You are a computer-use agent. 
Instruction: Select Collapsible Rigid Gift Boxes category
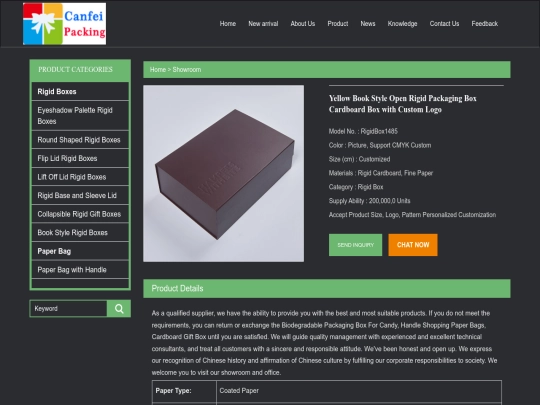point(80,214)
